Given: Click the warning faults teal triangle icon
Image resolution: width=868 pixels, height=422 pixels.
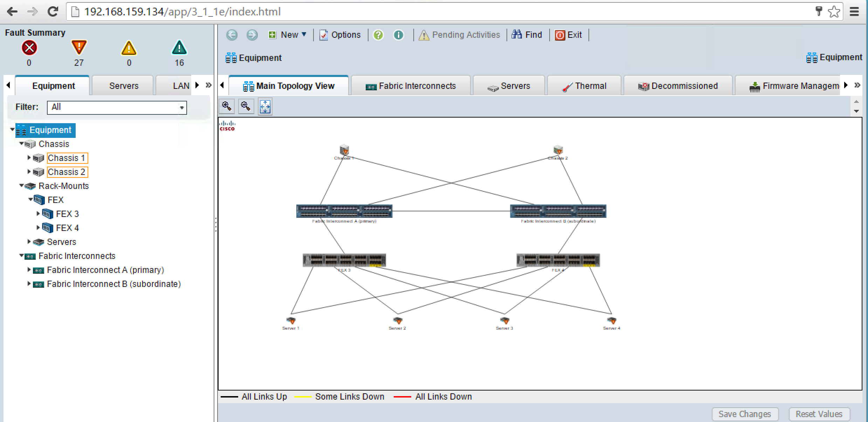Looking at the screenshot, I should (179, 48).
